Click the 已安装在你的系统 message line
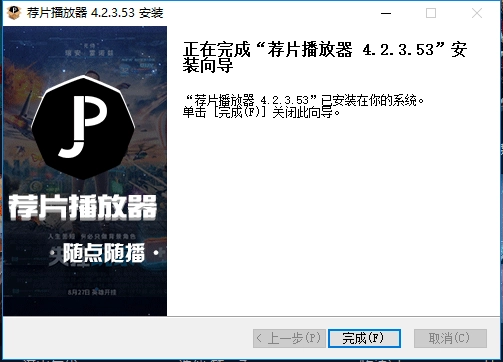Image resolution: width=503 pixels, height=362 pixels. pos(304,100)
